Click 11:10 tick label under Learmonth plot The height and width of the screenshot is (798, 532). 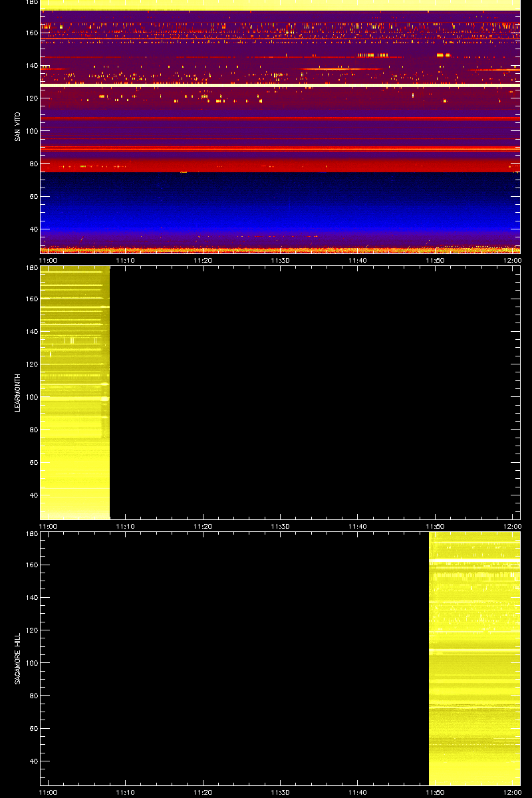tap(126, 527)
